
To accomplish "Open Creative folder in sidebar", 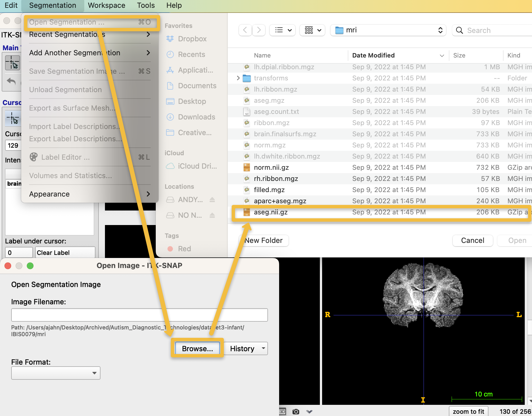I will tap(189, 133).
